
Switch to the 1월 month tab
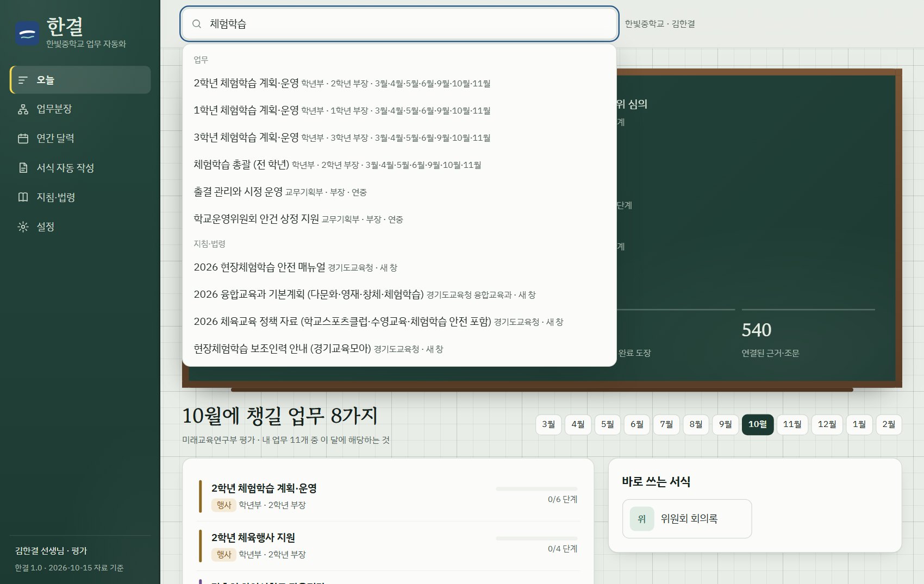point(859,424)
